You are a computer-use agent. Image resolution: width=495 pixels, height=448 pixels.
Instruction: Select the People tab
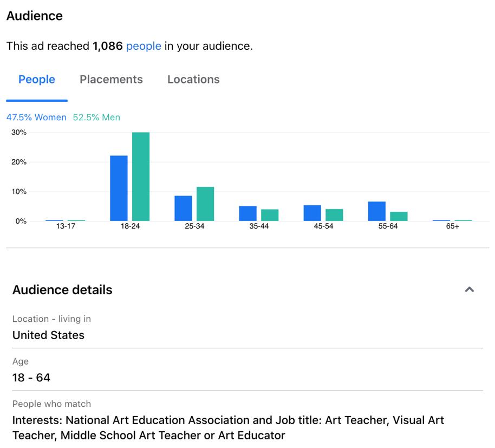[37, 79]
